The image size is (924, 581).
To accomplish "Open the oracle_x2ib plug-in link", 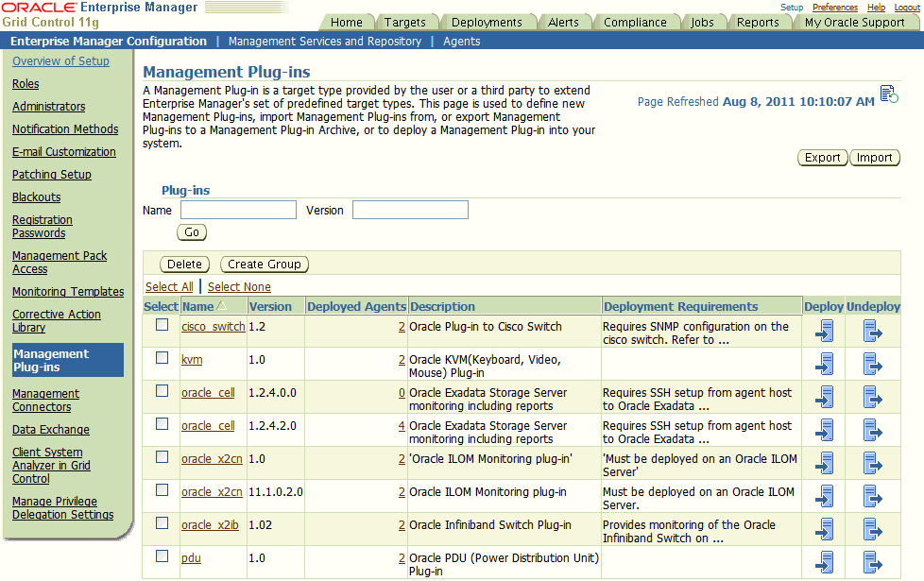I will pyautogui.click(x=210, y=525).
